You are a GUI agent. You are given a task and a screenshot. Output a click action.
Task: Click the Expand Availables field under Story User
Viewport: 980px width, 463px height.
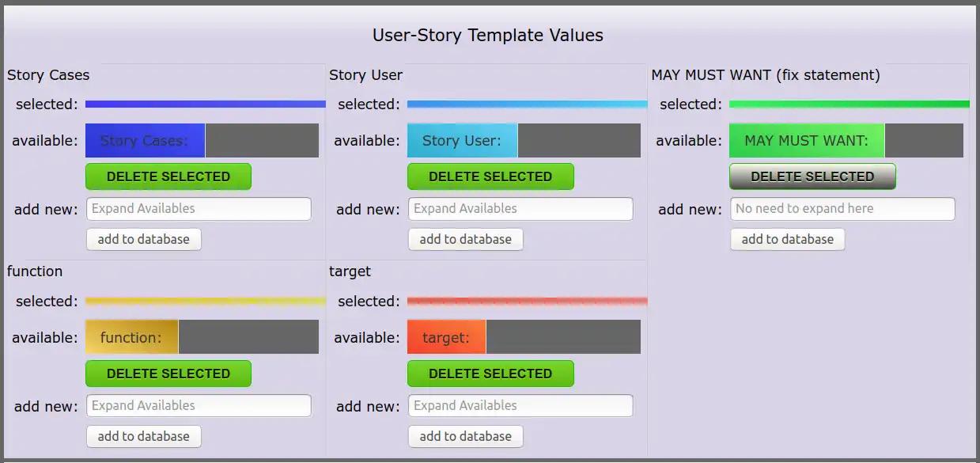click(520, 208)
